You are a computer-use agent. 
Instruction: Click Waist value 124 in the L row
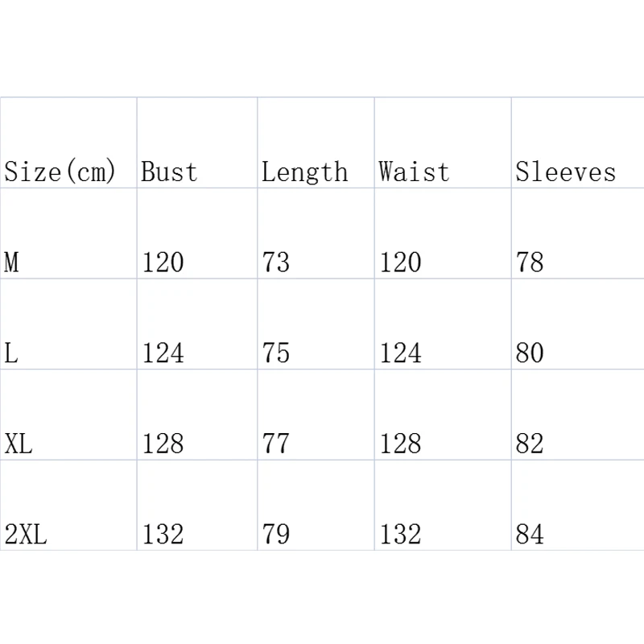point(400,353)
